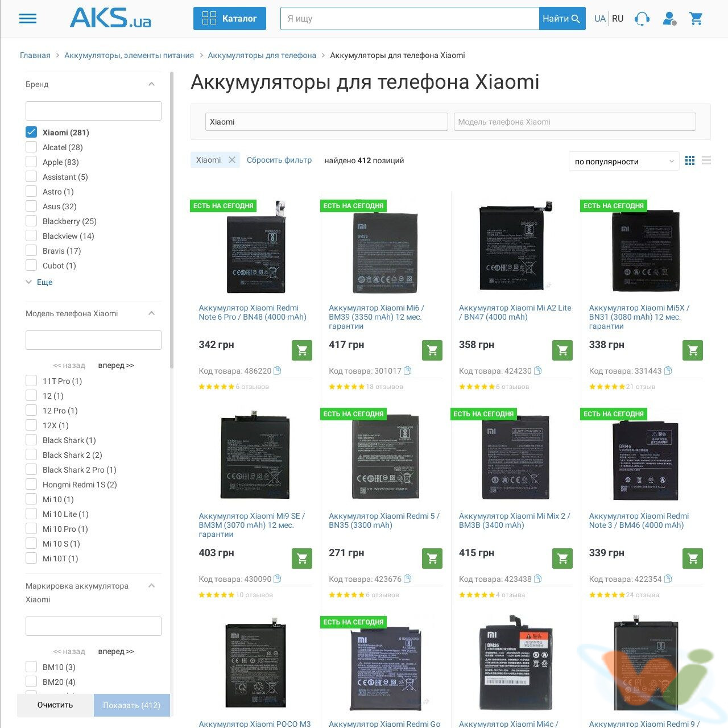The width and height of the screenshot is (728, 728).
Task: Copy product code 423438
Action: coord(538,579)
